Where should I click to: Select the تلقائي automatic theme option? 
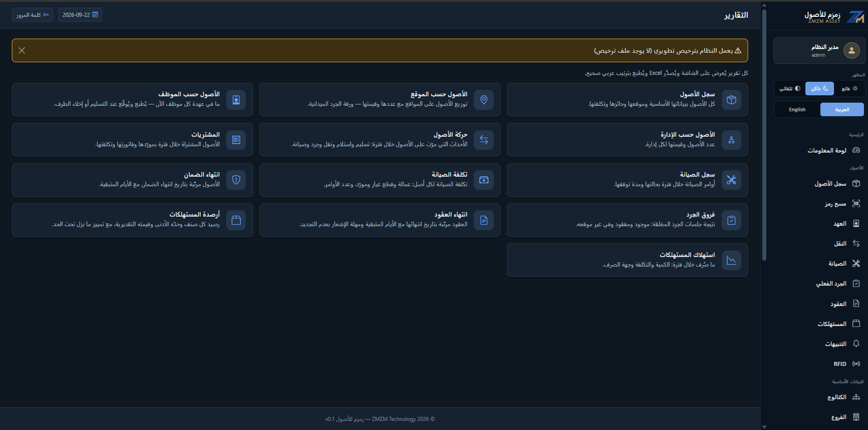pos(790,89)
